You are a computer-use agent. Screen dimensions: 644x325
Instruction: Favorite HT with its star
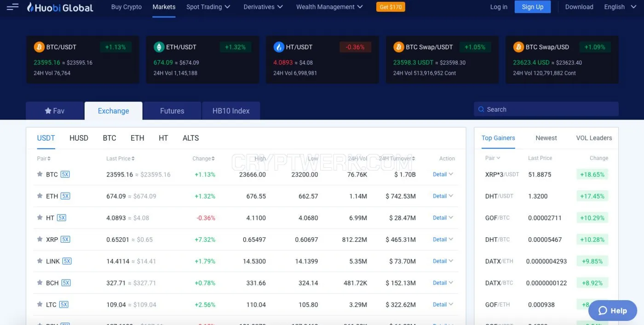pos(40,217)
